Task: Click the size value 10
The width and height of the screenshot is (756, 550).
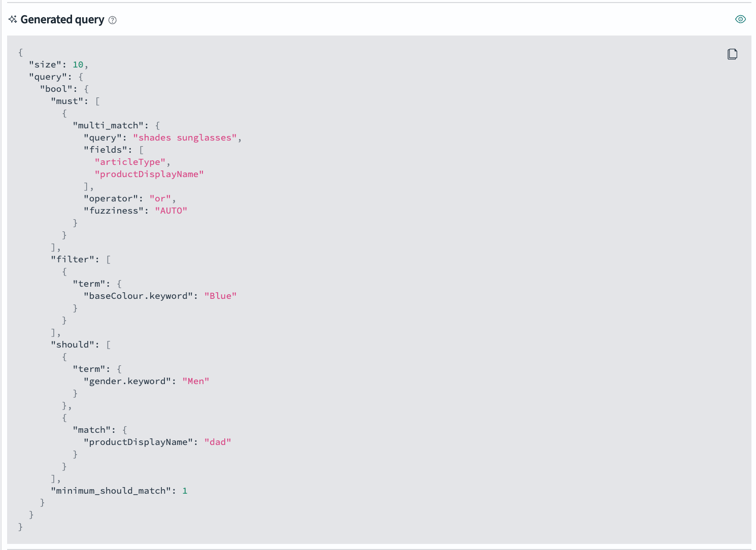Action: click(x=78, y=64)
